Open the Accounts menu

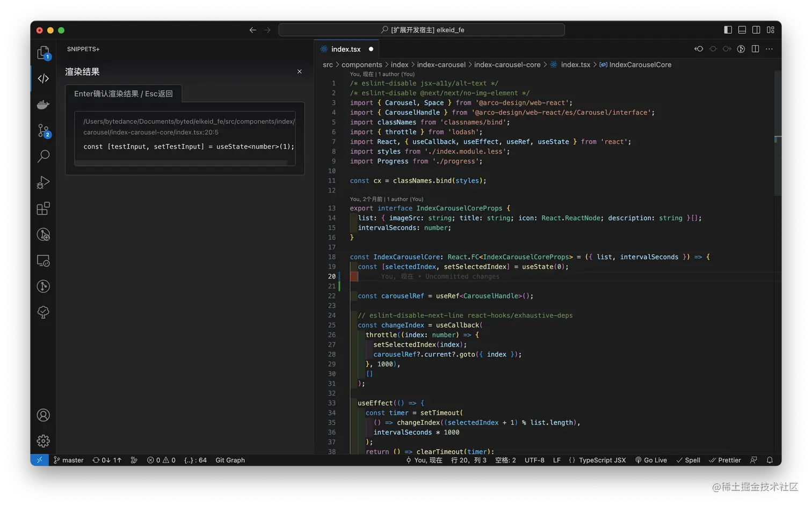click(x=44, y=415)
